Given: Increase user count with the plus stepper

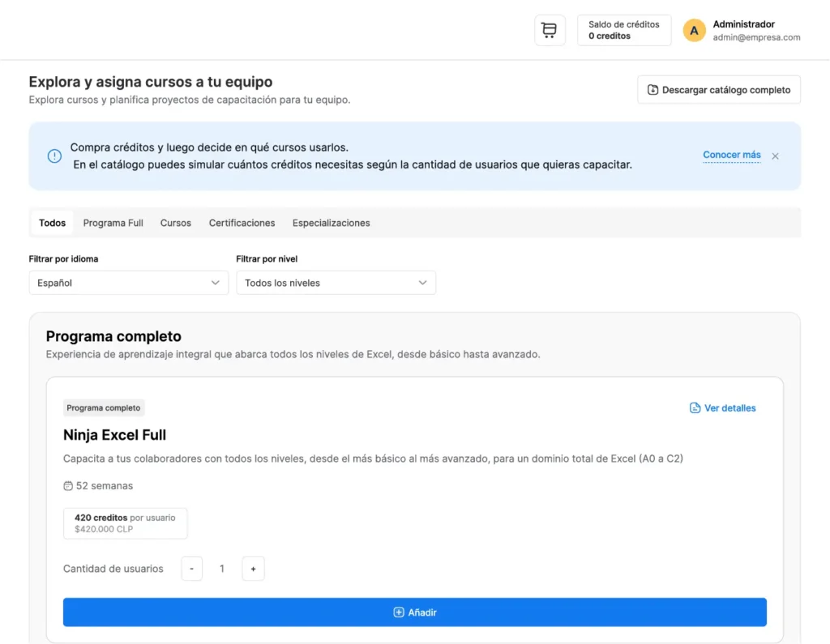Looking at the screenshot, I should 253,569.
